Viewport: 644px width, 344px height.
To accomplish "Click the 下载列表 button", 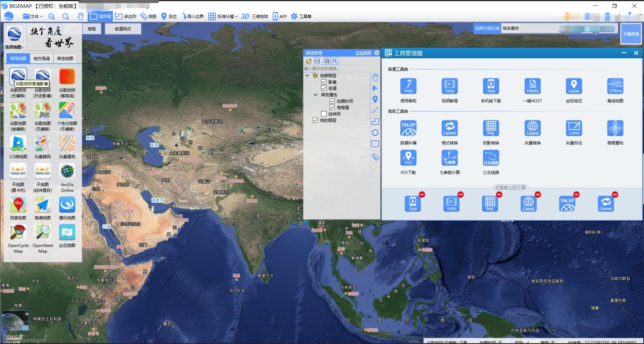I will [631, 34].
